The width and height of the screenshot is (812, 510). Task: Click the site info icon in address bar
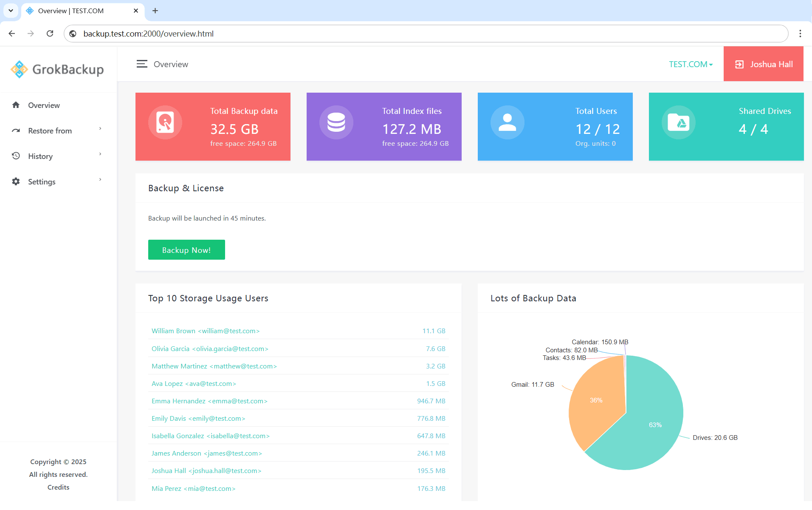click(73, 34)
